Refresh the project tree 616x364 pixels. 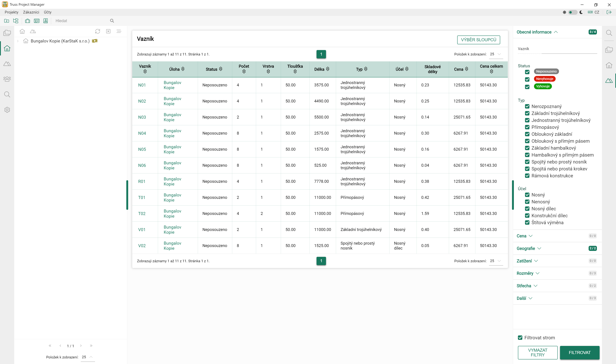(x=98, y=31)
